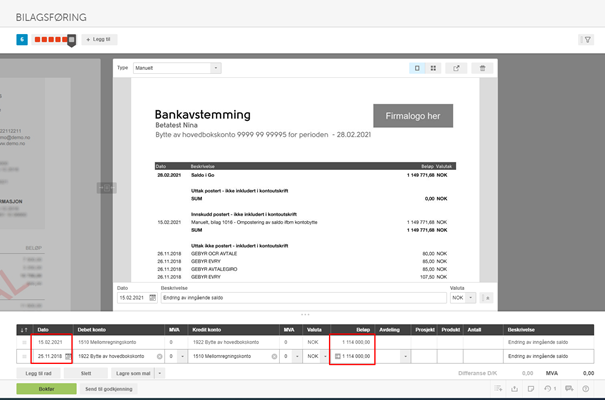The width and height of the screenshot is (605, 400).
Task: Open debit MVA dropdown in second row
Action: [x=183, y=356]
